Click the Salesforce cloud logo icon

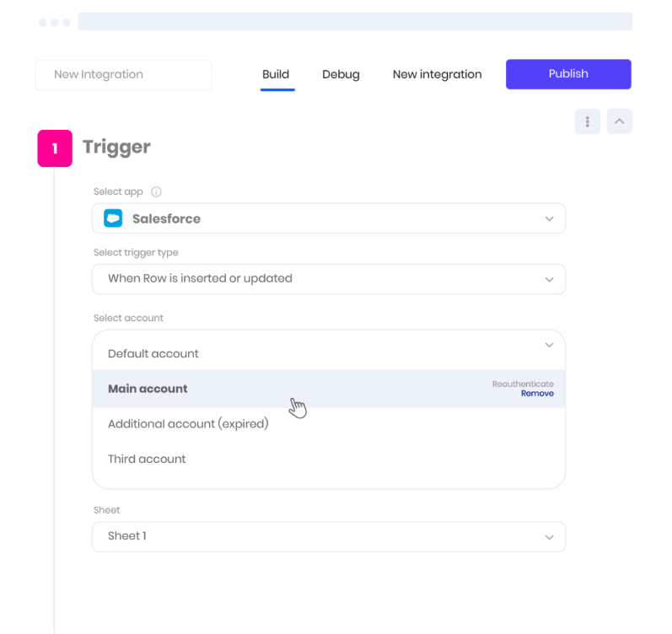pos(113,218)
